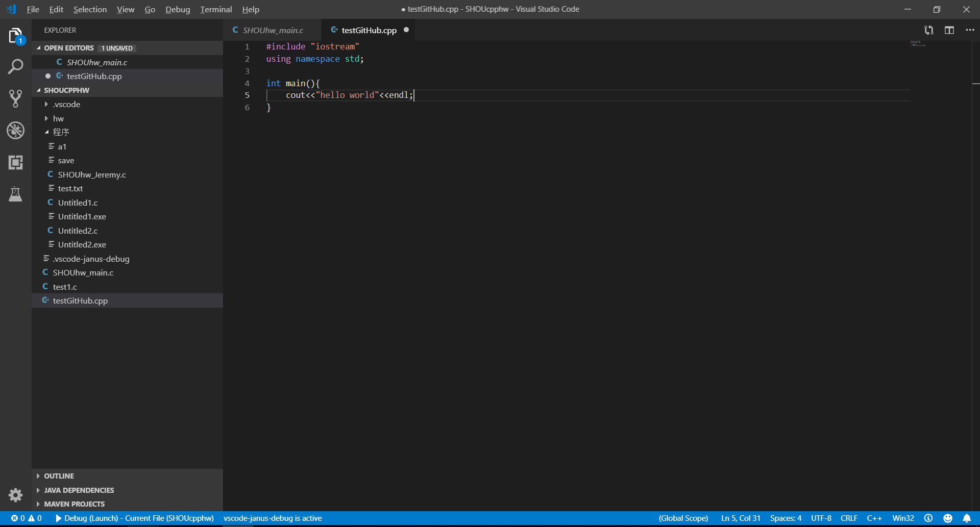Open Untitled1.c file

pos(128,203)
